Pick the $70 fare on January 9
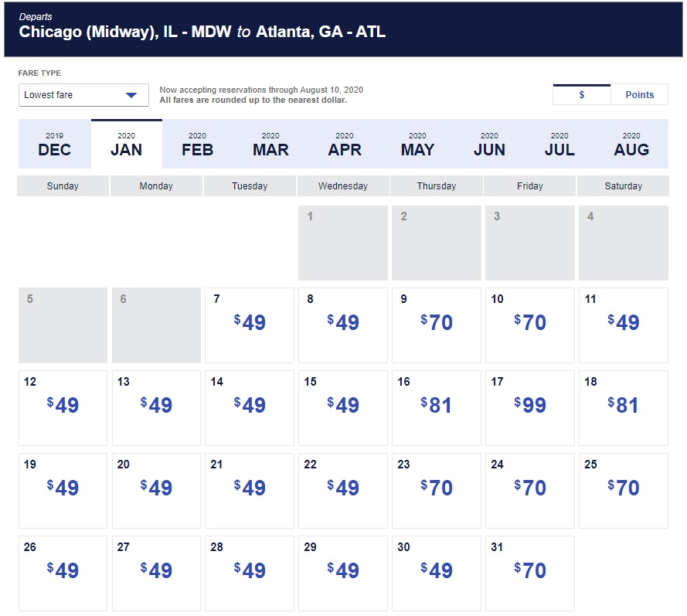Screen dimensions: 687x616 (x=437, y=323)
